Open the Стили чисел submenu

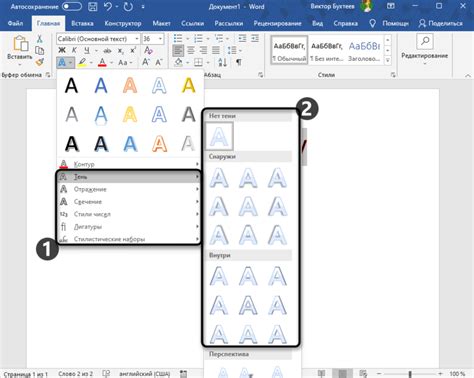click(129, 214)
